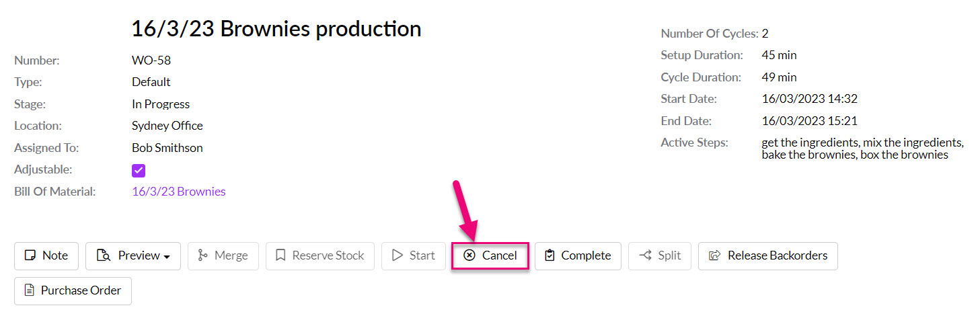Open the 16/3/23 Brownies bill of material link
Image resolution: width=980 pixels, height=316 pixels.
coord(179,192)
